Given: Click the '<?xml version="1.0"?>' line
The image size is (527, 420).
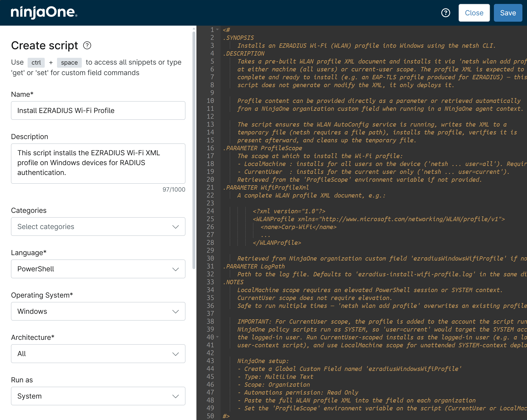Looking at the screenshot, I should click(289, 211).
